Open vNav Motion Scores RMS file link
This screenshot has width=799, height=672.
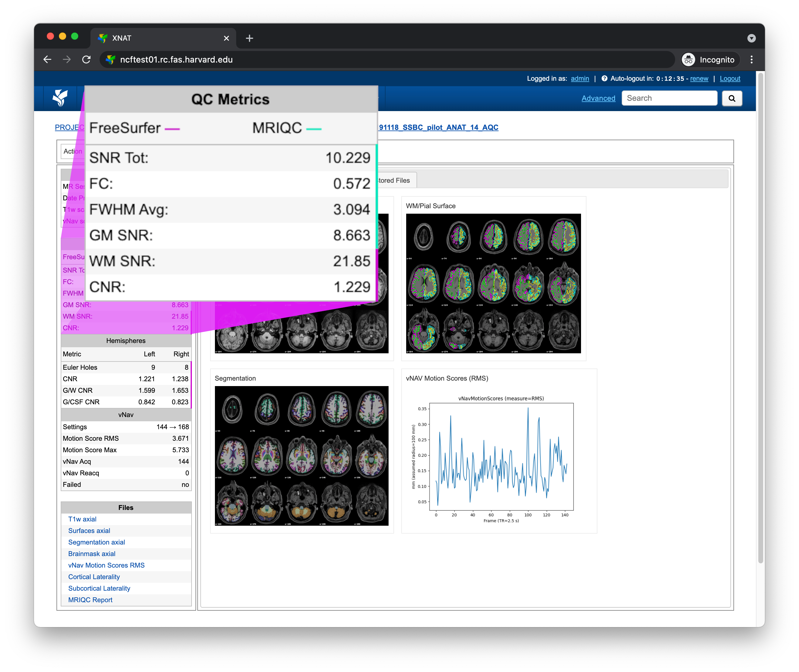(x=106, y=565)
